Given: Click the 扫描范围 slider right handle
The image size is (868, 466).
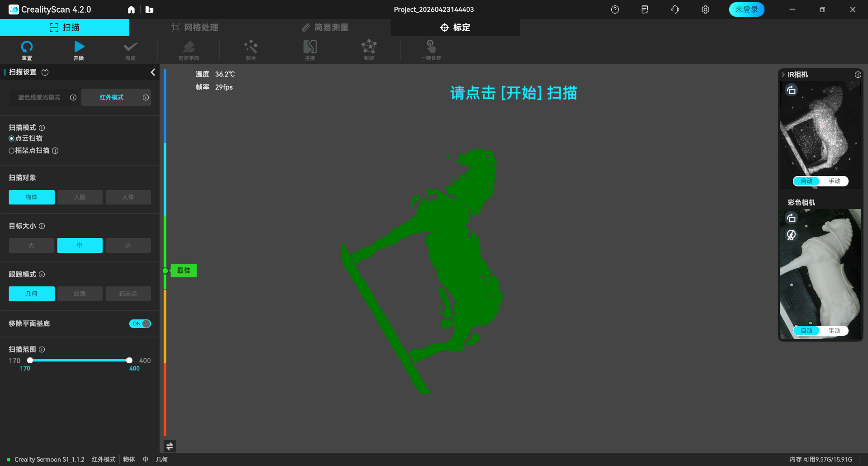Looking at the screenshot, I should pyautogui.click(x=129, y=361).
